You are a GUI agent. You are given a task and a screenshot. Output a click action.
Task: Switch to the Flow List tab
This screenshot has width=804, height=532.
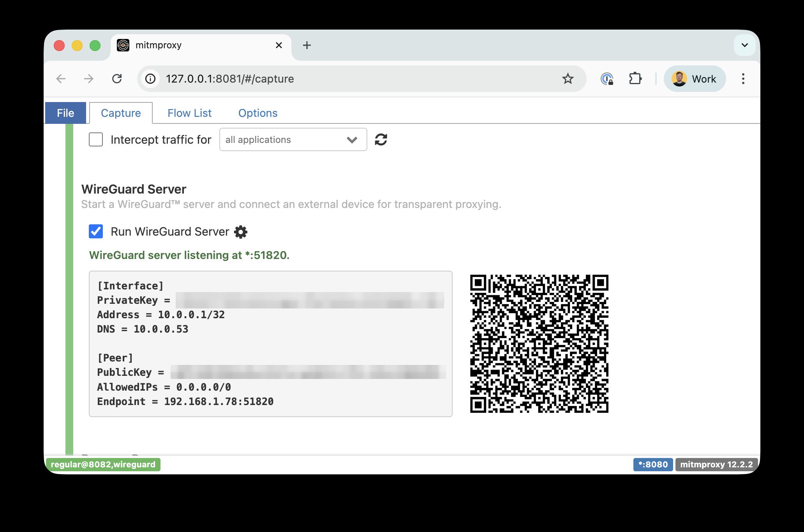click(x=189, y=113)
